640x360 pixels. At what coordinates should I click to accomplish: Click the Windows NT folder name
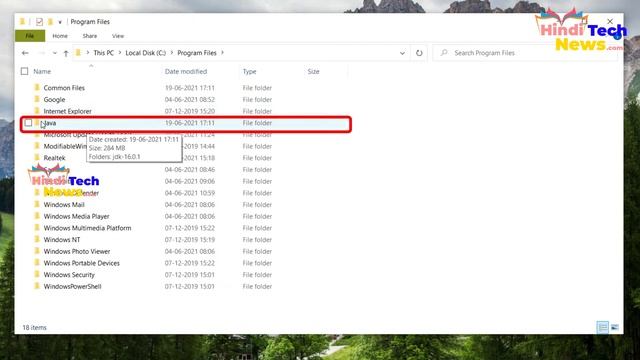point(62,240)
